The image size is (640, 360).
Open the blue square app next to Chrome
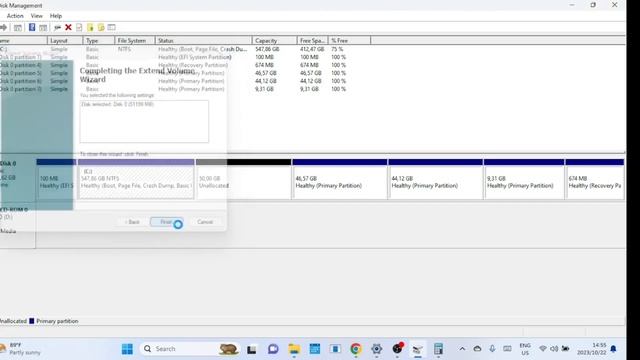click(335, 349)
